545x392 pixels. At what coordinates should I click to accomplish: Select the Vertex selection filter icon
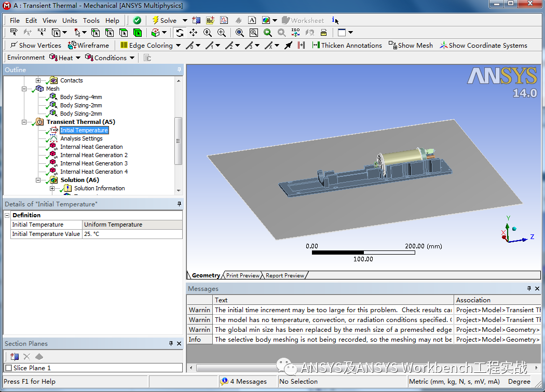click(96, 33)
